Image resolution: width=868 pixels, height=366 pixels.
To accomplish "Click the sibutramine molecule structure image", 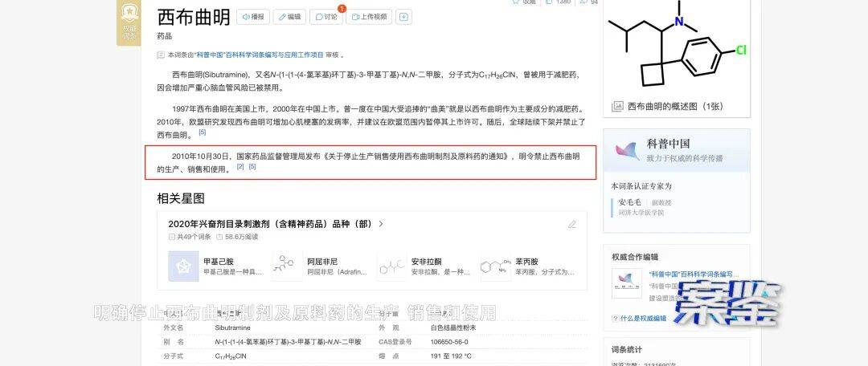I will (x=675, y=48).
